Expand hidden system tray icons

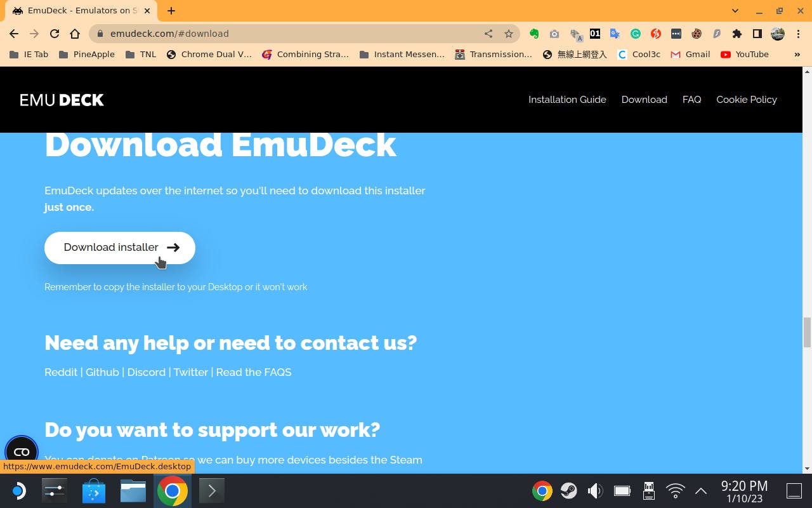click(701, 491)
